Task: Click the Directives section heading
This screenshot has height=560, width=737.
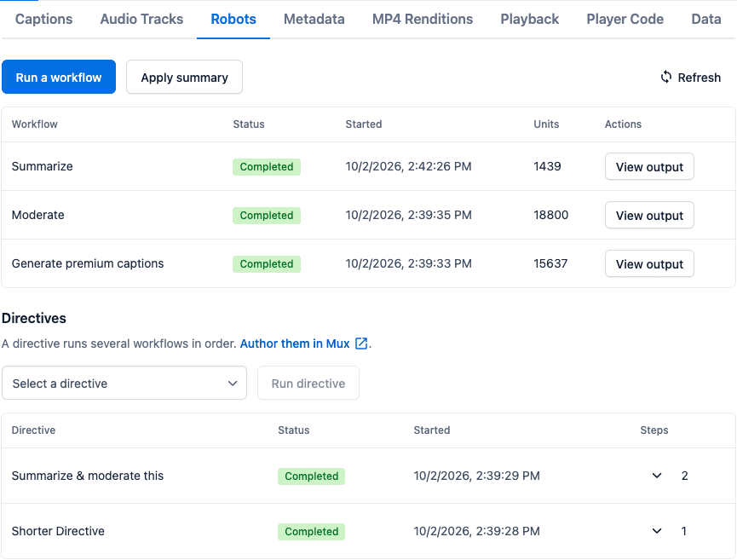Action: click(x=34, y=318)
